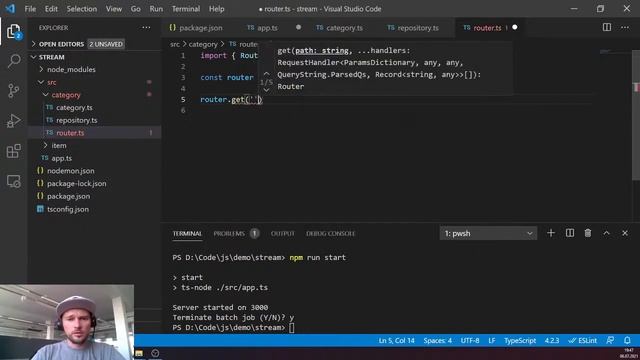The width and height of the screenshot is (640, 360).
Task: Split the terminal panel
Action: pos(570,233)
